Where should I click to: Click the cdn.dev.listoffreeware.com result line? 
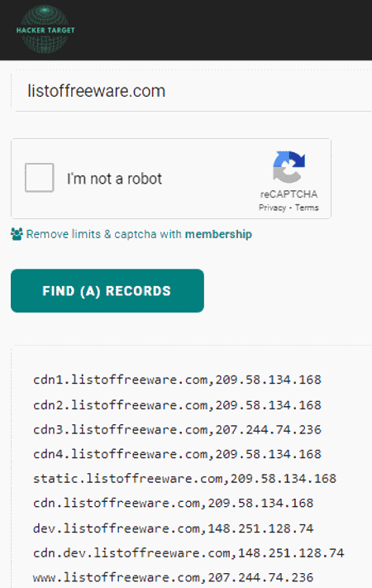(x=188, y=552)
